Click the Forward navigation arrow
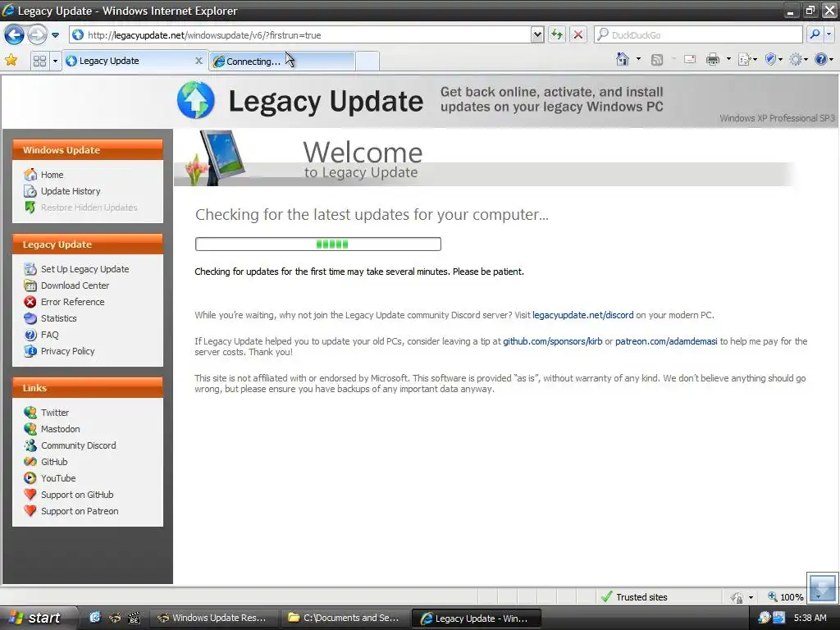Image resolution: width=840 pixels, height=630 pixels. 37,34
